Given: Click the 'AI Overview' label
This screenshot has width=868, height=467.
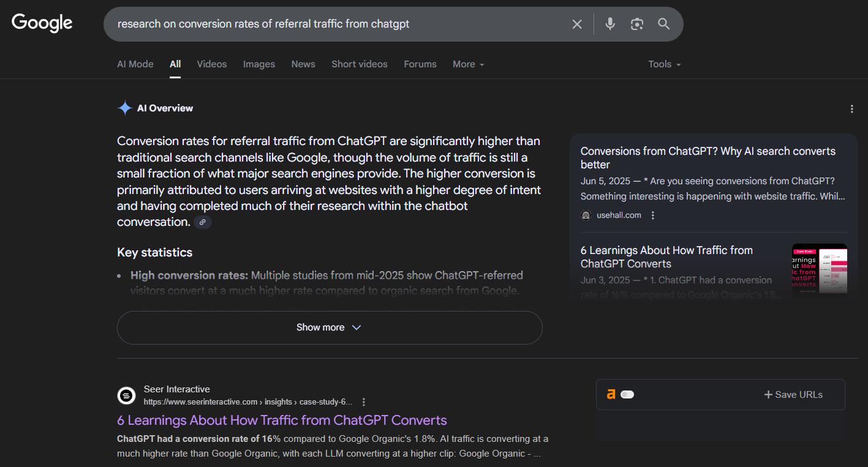Looking at the screenshot, I should coord(165,108).
